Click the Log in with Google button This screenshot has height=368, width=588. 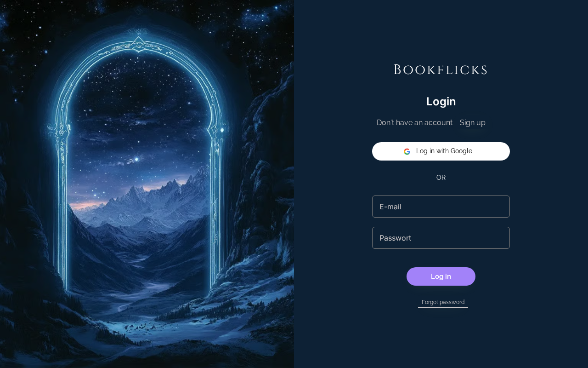pyautogui.click(x=441, y=151)
